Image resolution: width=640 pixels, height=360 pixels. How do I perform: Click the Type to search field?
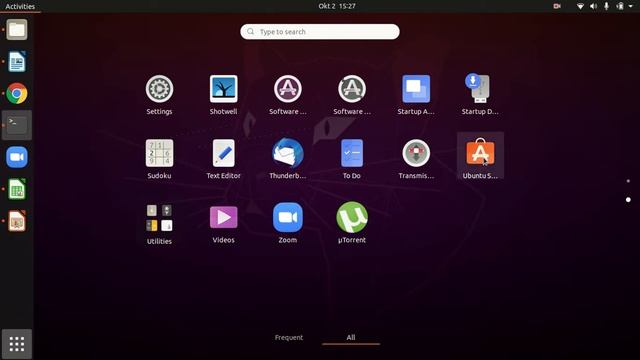click(320, 32)
